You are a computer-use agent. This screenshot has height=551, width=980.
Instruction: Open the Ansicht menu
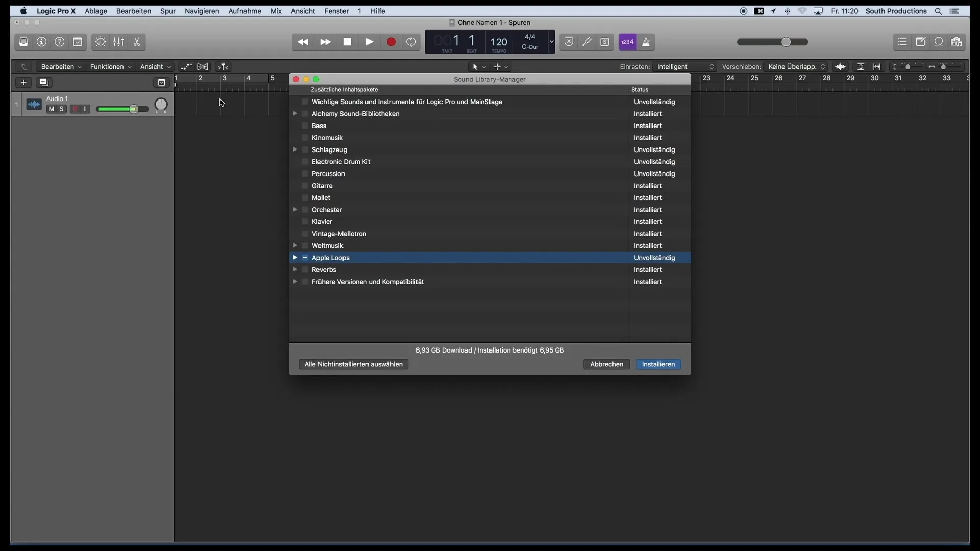click(303, 11)
